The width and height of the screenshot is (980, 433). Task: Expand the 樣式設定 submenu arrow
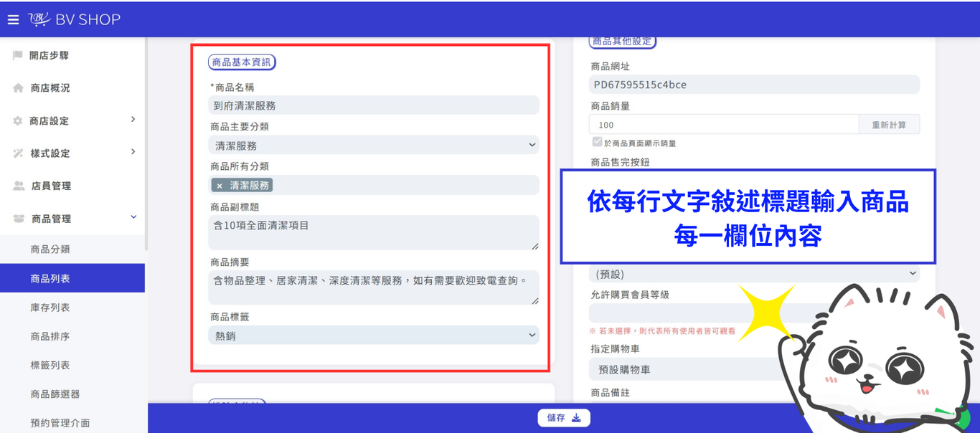(133, 152)
